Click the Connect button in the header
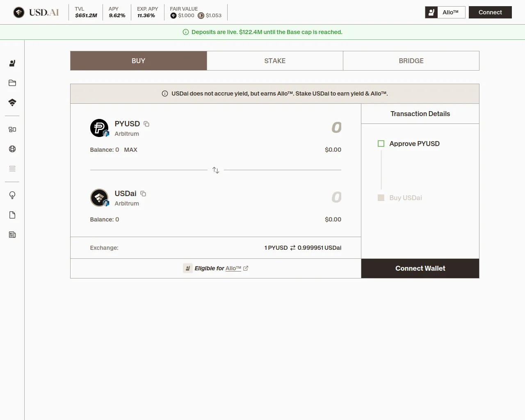 coord(490,12)
